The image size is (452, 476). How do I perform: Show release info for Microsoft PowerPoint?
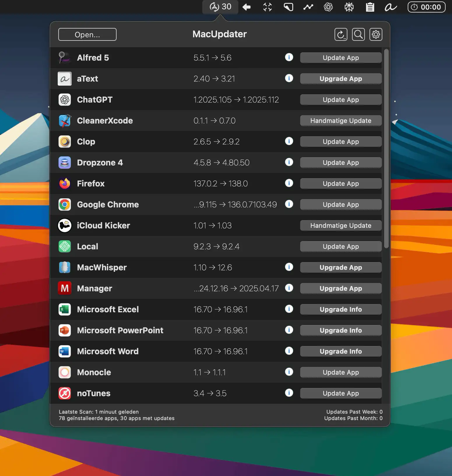[x=289, y=330]
